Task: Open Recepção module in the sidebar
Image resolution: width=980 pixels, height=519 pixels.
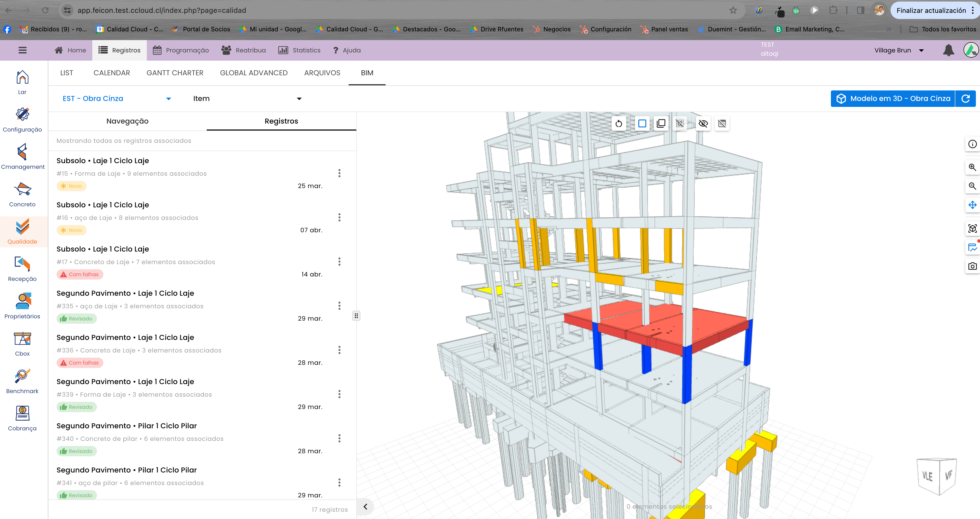Action: (x=22, y=269)
